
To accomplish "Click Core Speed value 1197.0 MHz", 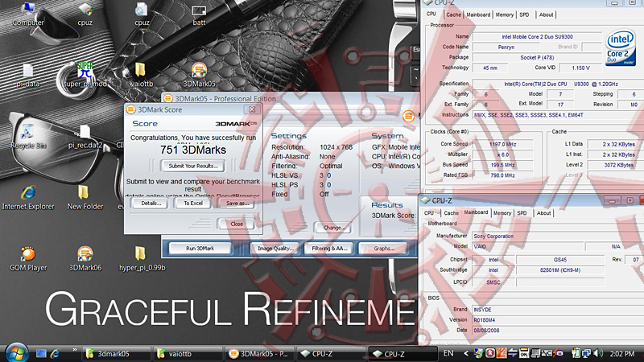I will click(502, 144).
